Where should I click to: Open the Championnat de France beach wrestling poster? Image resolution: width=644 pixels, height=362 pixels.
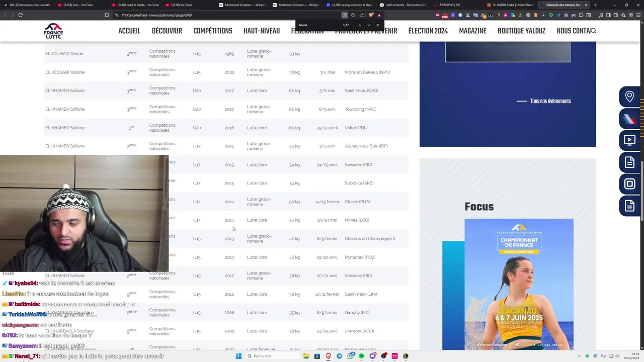point(519,284)
